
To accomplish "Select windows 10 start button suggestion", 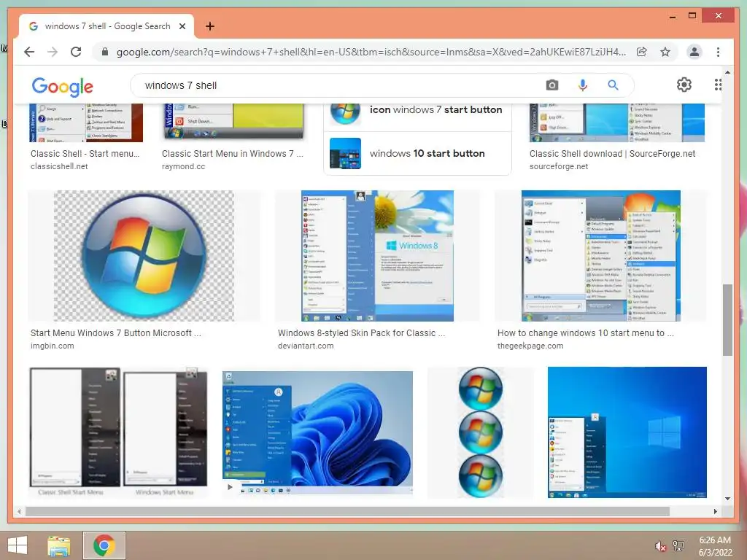I will coord(417,153).
